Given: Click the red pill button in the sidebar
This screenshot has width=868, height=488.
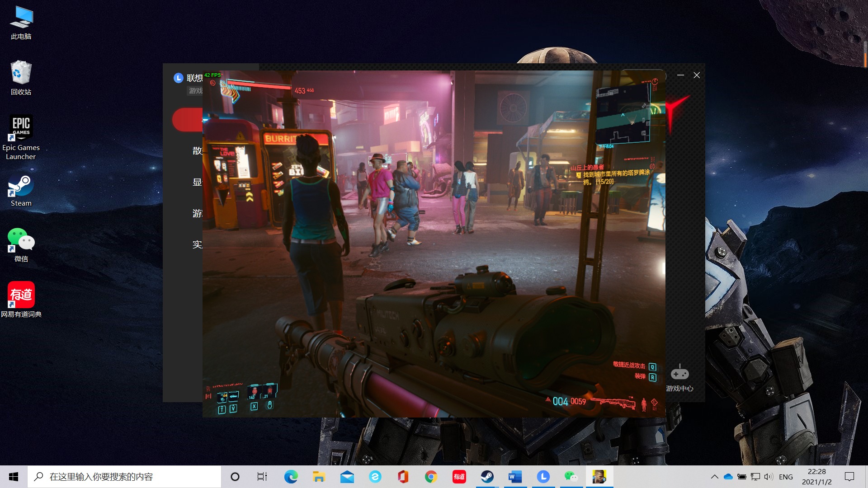Looking at the screenshot, I should (x=187, y=120).
